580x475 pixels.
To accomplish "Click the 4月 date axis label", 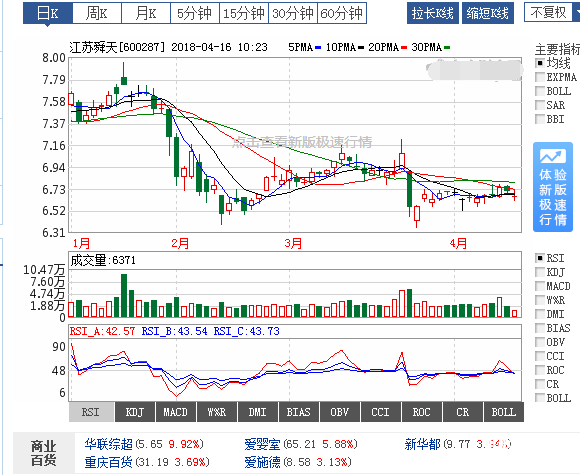I will point(458,243).
